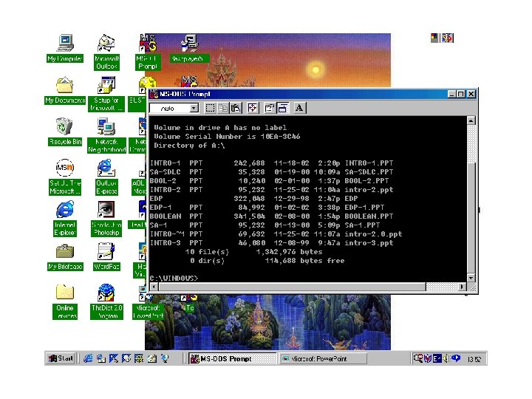Click the Start button on the taskbar

click(x=61, y=358)
